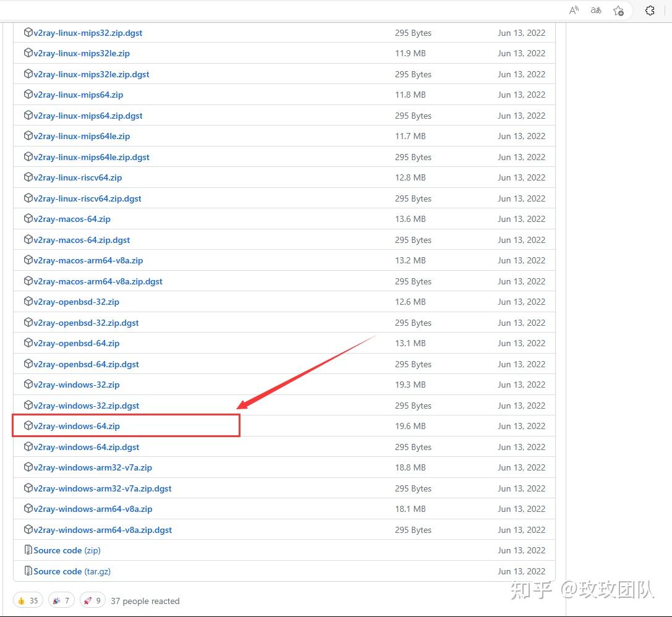
Task: Download v2ray-windows-arm64-v8a.zip
Action: click(x=93, y=509)
